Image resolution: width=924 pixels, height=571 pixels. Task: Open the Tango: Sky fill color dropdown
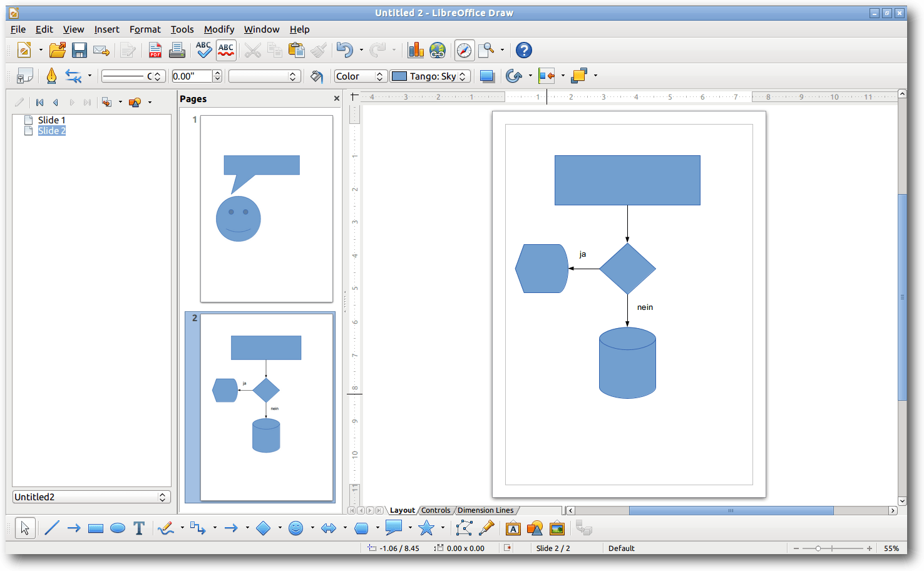coord(430,76)
